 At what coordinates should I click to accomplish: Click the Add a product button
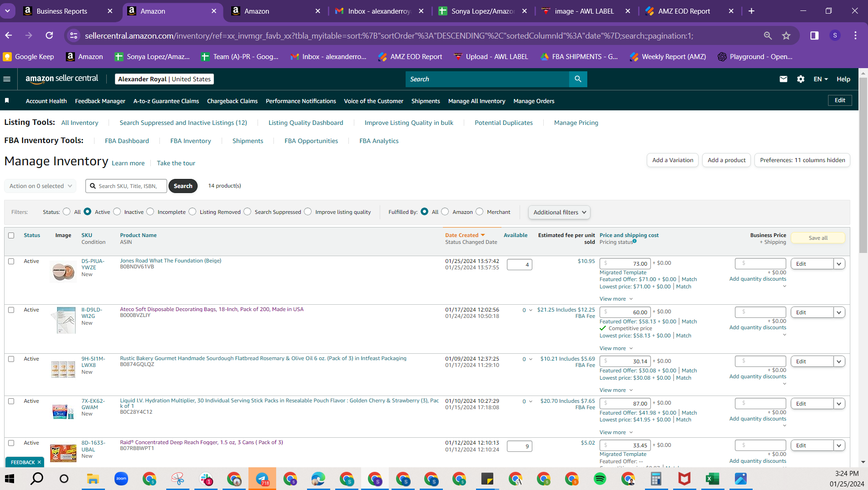tap(726, 160)
